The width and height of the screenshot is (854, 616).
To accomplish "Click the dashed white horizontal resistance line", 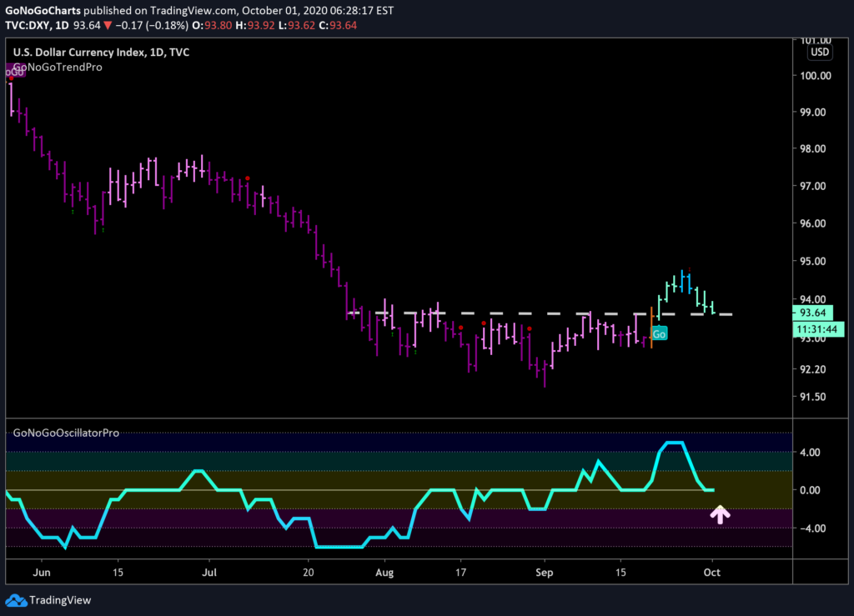I will [x=540, y=314].
